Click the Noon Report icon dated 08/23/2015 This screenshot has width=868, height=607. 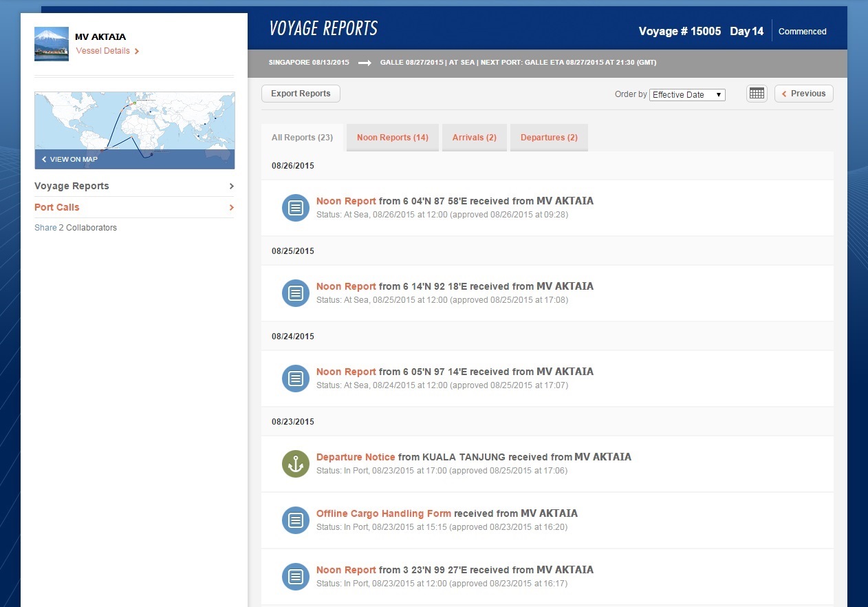point(295,577)
